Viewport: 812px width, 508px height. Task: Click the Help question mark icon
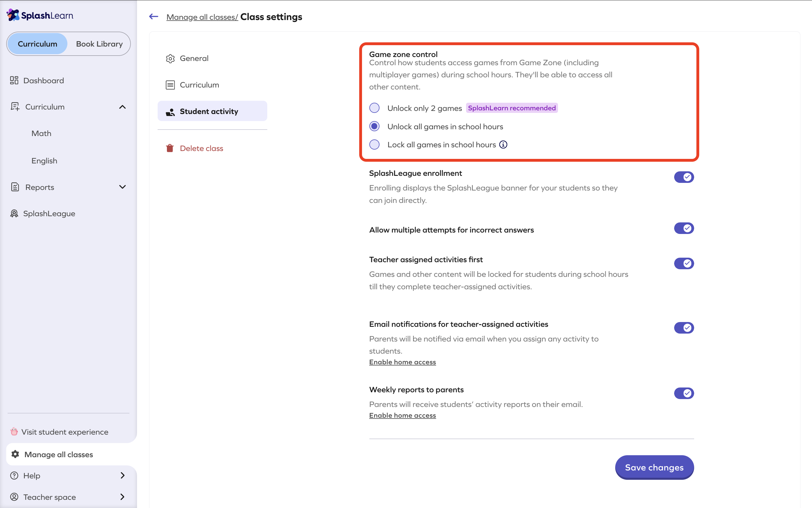tap(14, 476)
